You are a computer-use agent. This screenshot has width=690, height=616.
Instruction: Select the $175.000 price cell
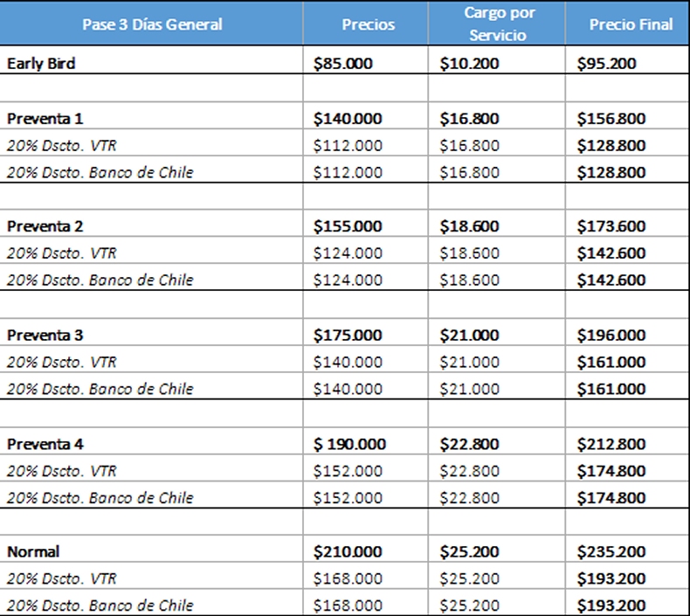348,335
